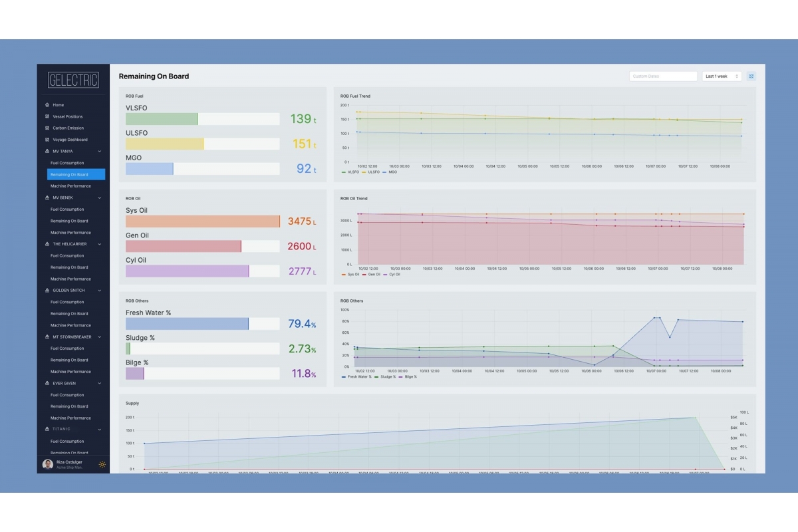Click the Carbon Emission sidebar icon
The width and height of the screenshot is (798, 532).
click(47, 128)
